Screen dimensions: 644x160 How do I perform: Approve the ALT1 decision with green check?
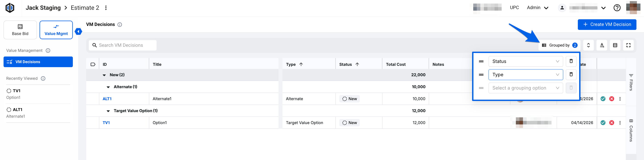click(603, 99)
